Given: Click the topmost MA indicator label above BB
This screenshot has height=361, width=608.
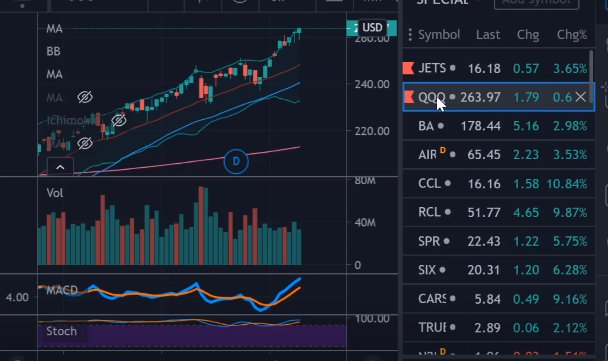Looking at the screenshot, I should 54,29.
